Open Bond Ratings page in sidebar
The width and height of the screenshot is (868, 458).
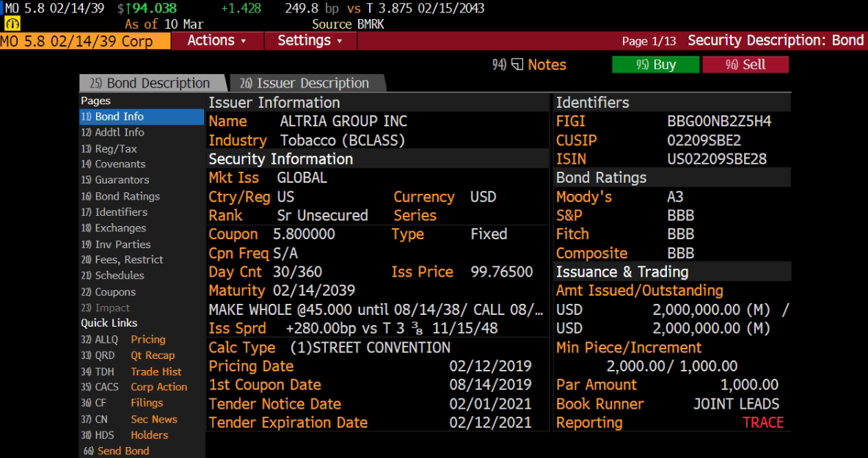[x=120, y=196]
